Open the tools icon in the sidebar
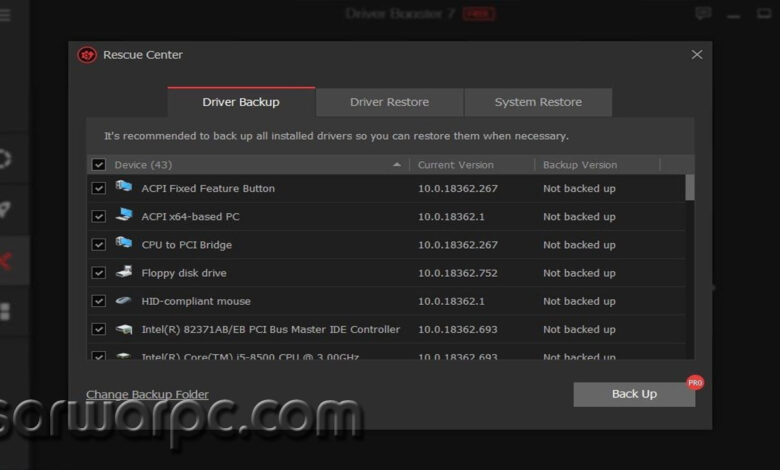780x470 pixels. (5, 261)
